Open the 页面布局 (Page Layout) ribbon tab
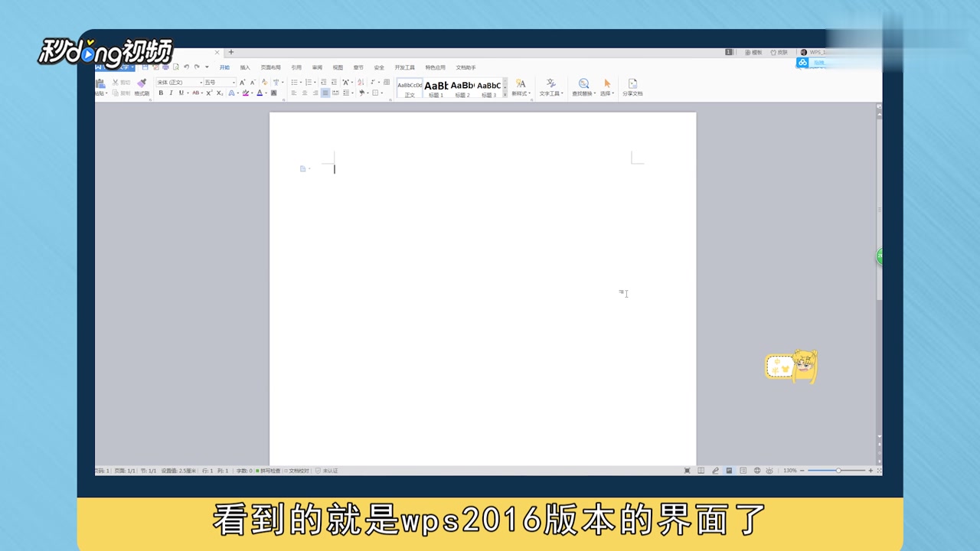 coord(270,67)
